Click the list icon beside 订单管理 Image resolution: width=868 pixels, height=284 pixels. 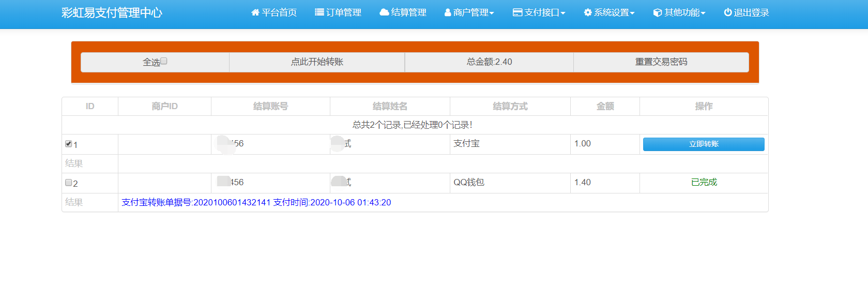coord(319,12)
